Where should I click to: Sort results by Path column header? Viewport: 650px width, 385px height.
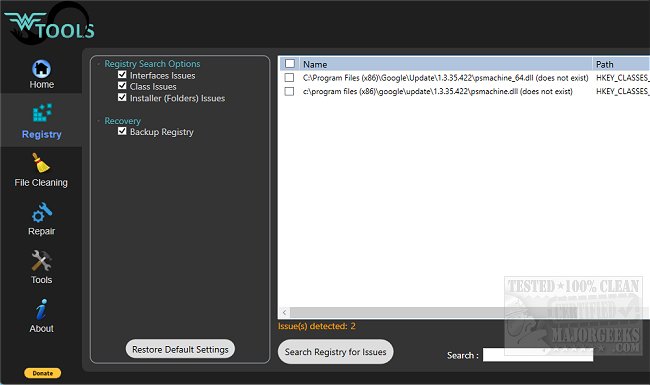621,64
